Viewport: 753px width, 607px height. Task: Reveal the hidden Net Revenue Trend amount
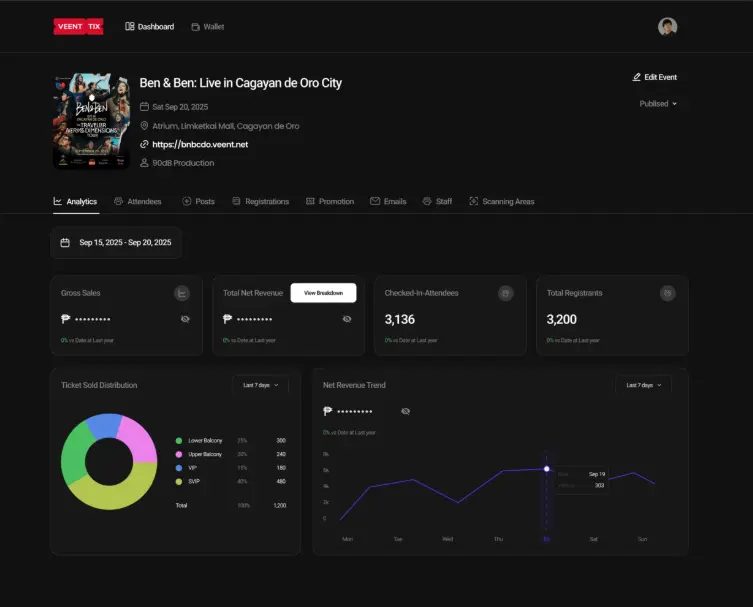405,411
